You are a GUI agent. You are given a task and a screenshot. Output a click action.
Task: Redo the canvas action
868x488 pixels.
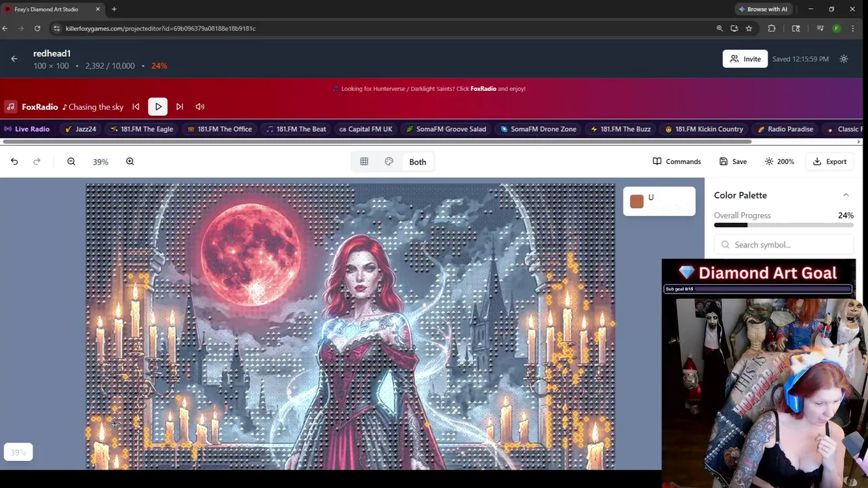coord(37,161)
